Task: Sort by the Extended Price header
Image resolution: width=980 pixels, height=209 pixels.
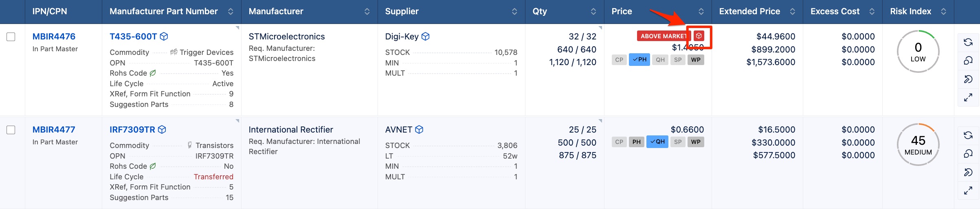Action: (793, 11)
